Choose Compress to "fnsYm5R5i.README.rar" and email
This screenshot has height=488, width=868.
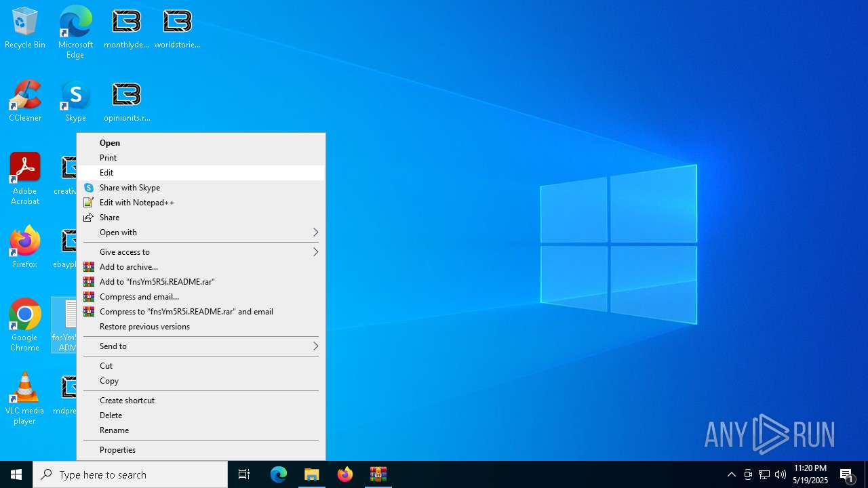[x=201, y=312]
